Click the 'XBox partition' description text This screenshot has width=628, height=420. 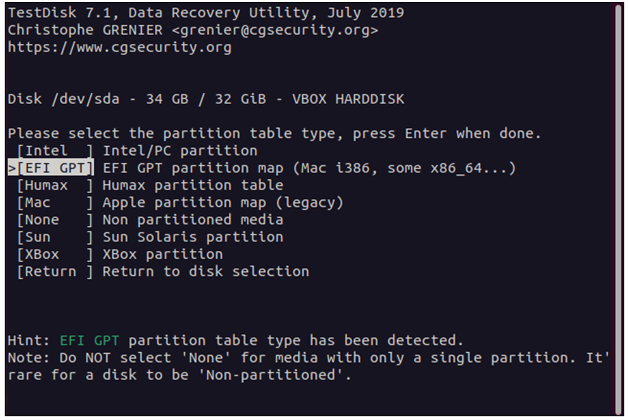(163, 254)
